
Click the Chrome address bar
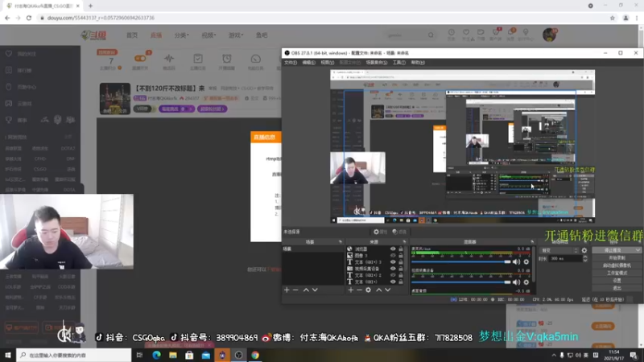point(323,18)
